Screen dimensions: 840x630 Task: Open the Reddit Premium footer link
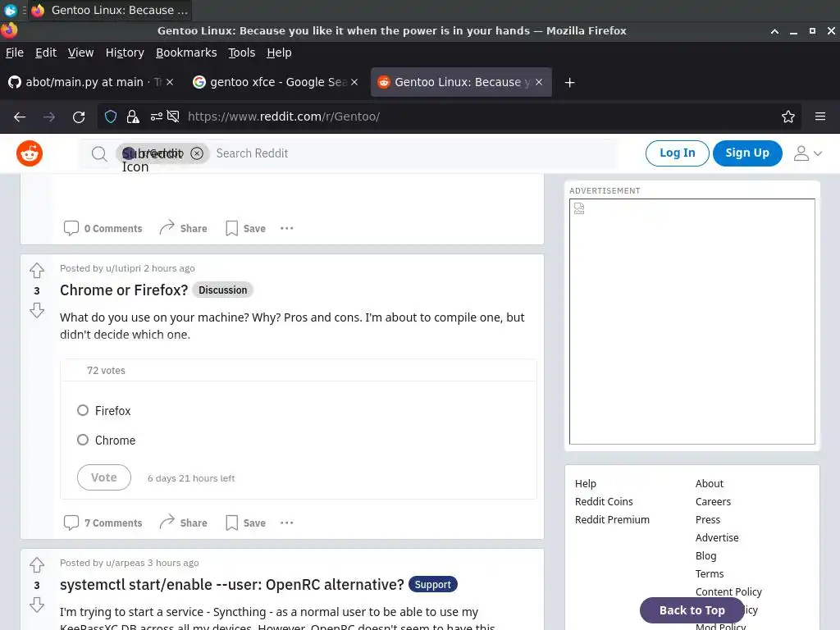click(x=612, y=519)
